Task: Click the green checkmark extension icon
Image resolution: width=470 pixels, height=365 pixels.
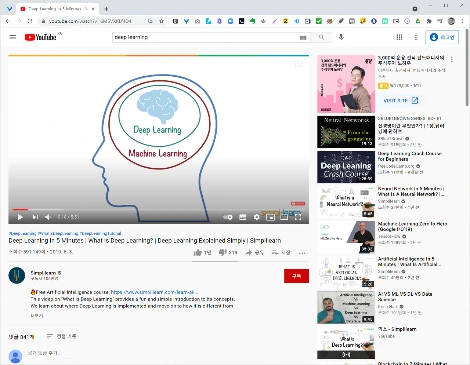Action: [319, 21]
